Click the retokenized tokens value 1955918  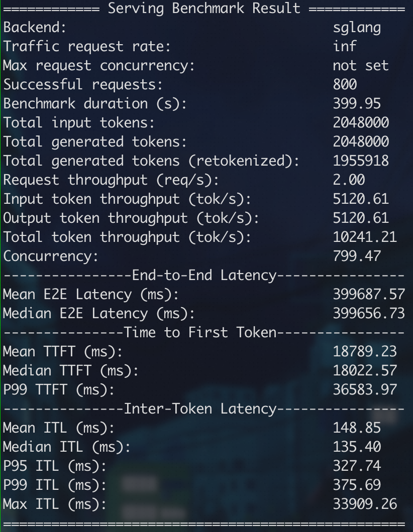point(361,161)
